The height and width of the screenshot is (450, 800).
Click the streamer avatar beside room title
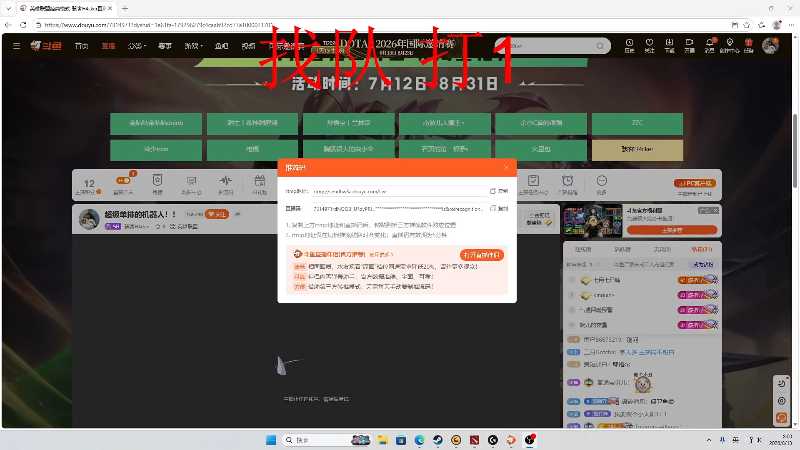click(89, 219)
